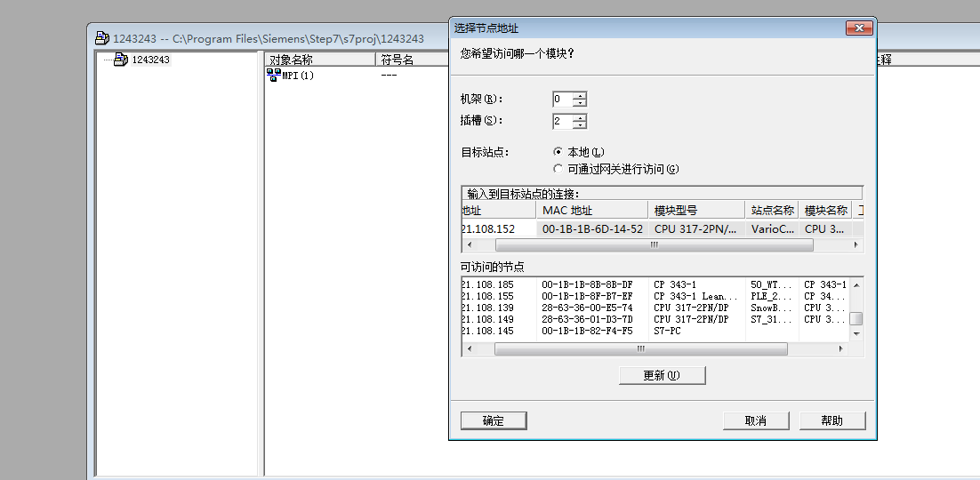Select node row 21.108.185 in accessible nodes
The height and width of the screenshot is (480, 980).
tap(655, 284)
